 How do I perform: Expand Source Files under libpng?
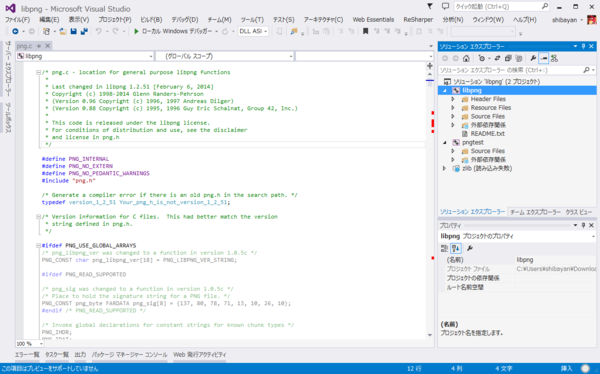pyautogui.click(x=453, y=116)
